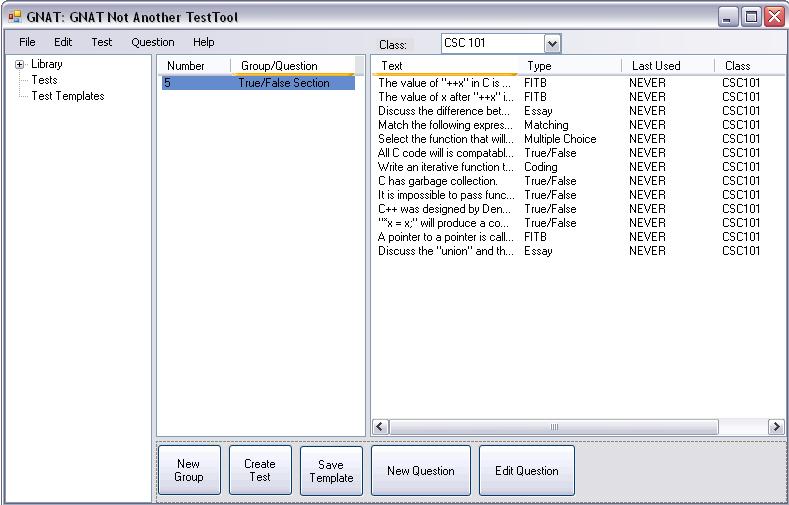This screenshot has width=789, height=505.
Task: Select Test Templates tree item
Action: tap(67, 96)
